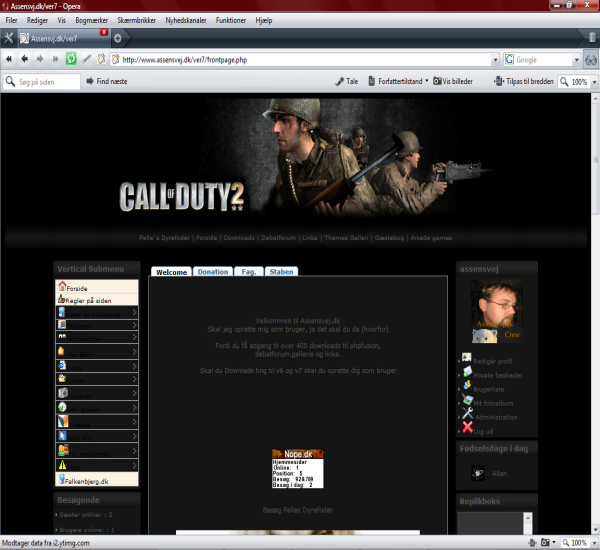The image size is (600, 550).
Task: Click the Brugerliste link
Action: [489, 389]
